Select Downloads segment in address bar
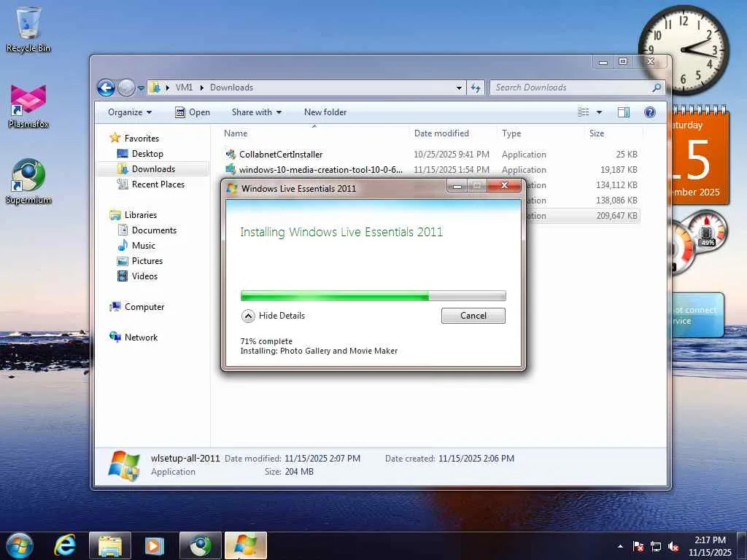Viewport: 747px width, 560px height. click(x=231, y=87)
